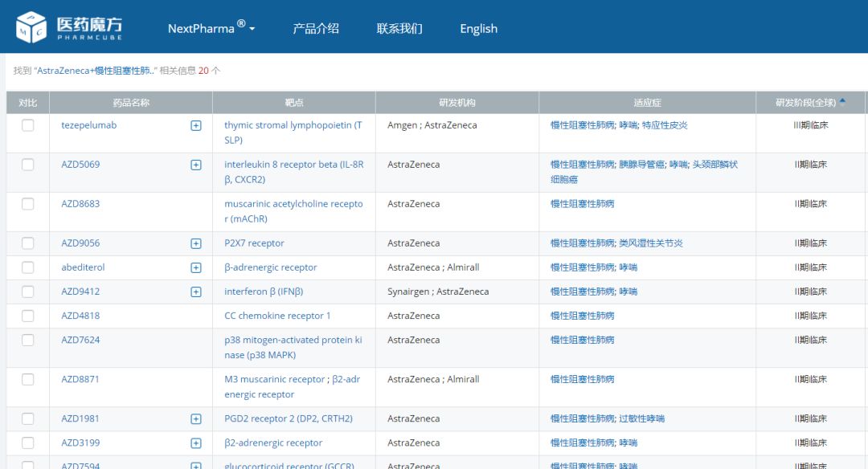Open PGD2 receptor 2 target link
Viewport: 868px width, 469px height.
click(x=289, y=418)
